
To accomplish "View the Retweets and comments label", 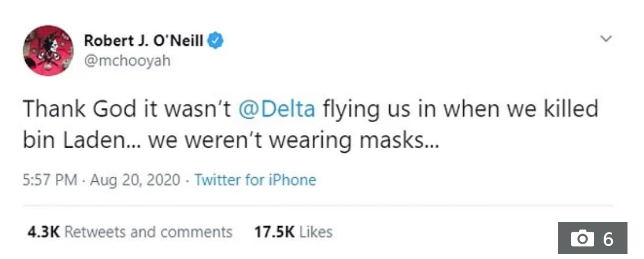I will [x=149, y=232].
